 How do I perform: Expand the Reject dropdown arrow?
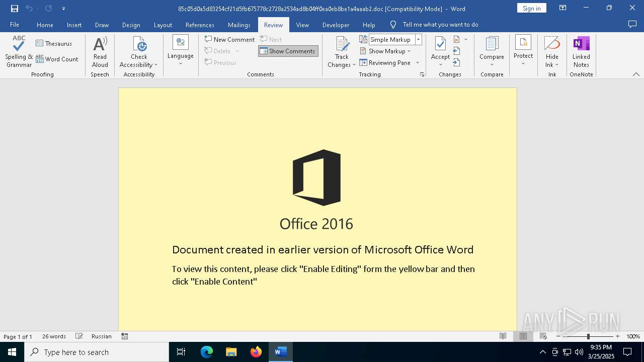(466, 39)
